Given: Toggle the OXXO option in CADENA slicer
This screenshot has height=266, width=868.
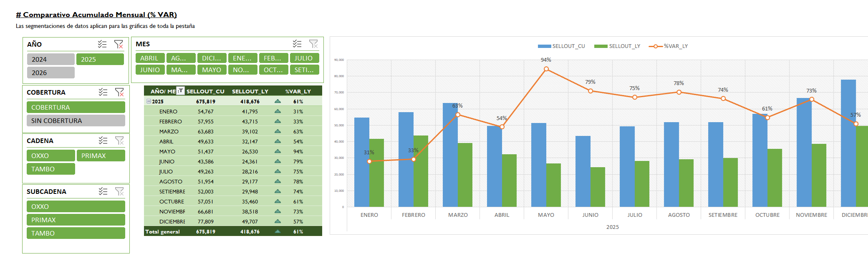Looking at the screenshot, I should tap(50, 156).
